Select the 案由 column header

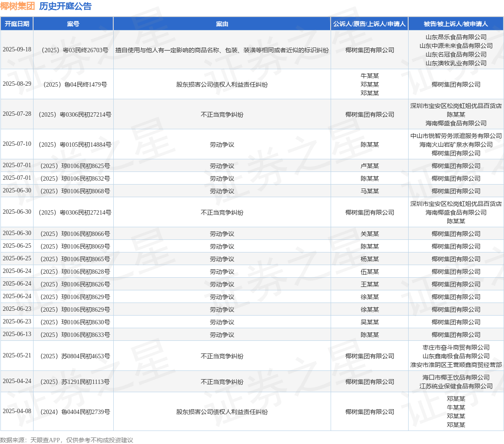(222, 24)
